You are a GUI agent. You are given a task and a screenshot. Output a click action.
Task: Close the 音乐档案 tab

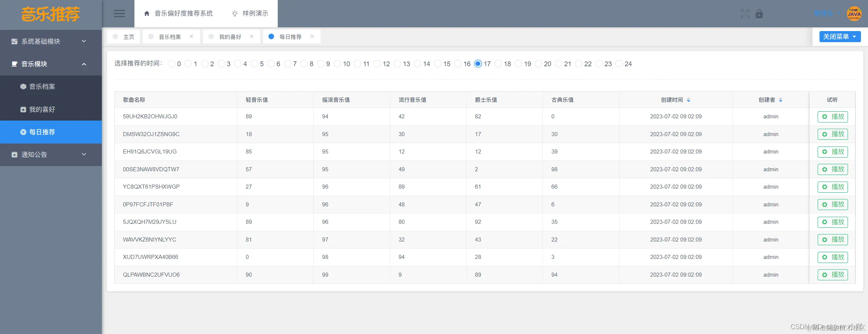click(x=191, y=36)
